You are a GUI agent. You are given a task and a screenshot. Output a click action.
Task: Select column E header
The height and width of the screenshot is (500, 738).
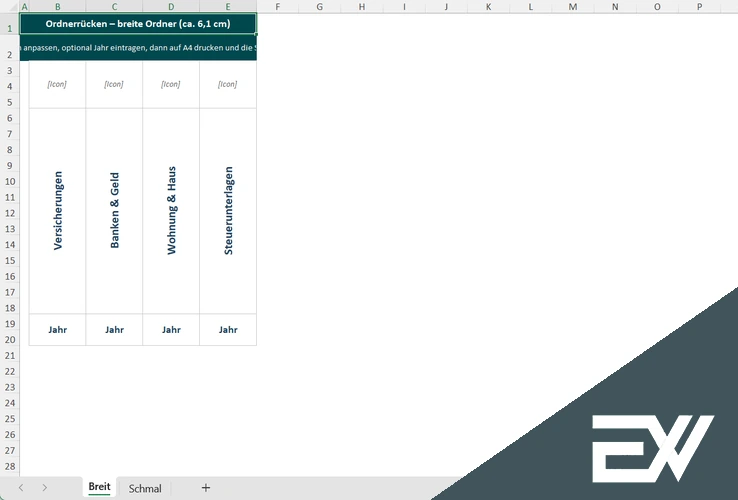click(x=228, y=7)
